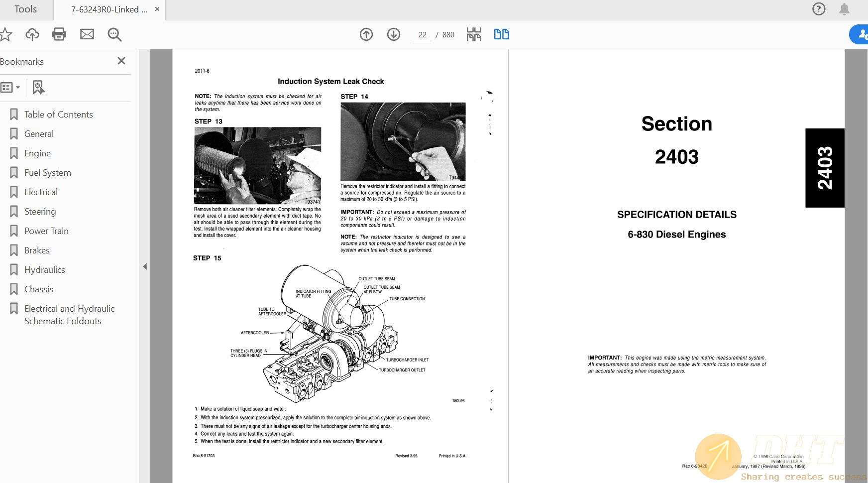Open Help with the question mark icon
This screenshot has height=483, width=868.
[x=819, y=9]
